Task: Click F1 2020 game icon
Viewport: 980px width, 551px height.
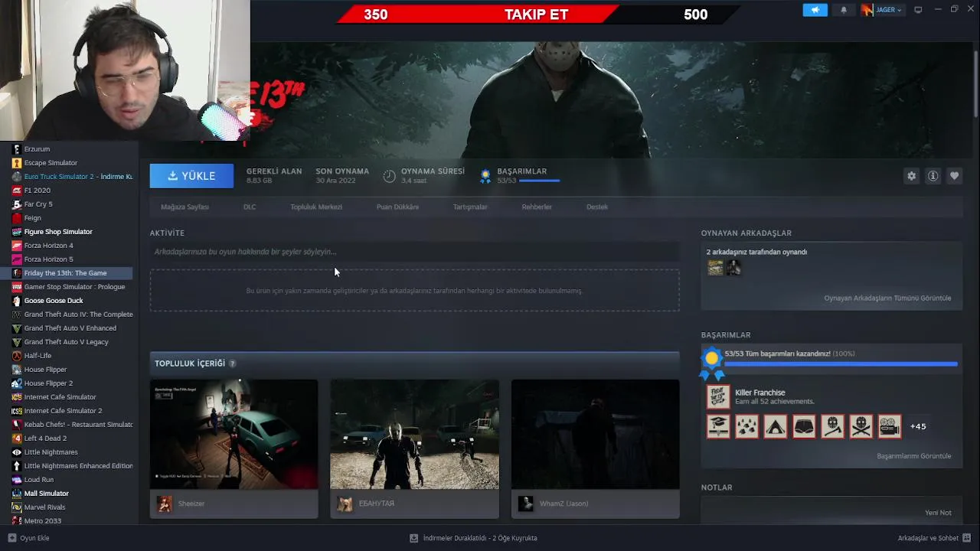Action: pos(17,191)
